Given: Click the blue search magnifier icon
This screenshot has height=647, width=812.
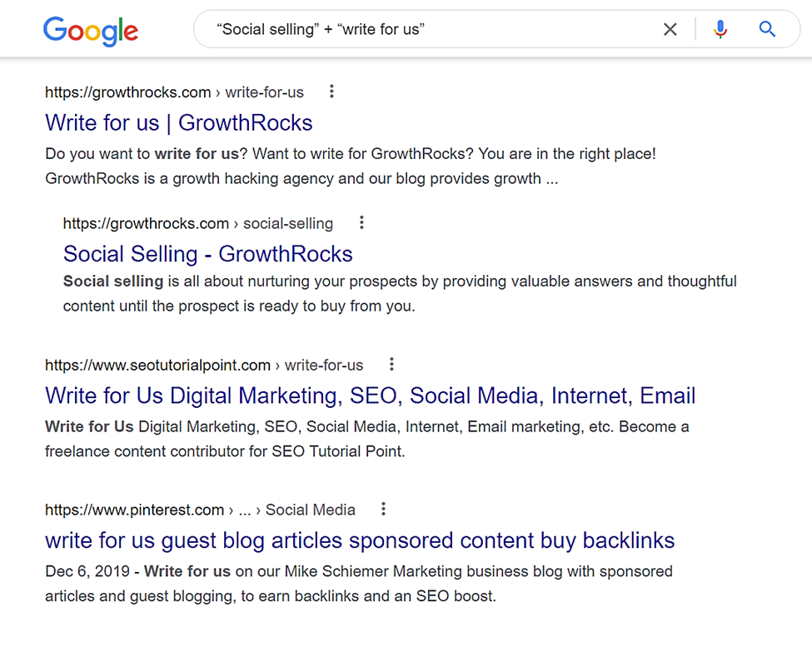Looking at the screenshot, I should coord(767,29).
